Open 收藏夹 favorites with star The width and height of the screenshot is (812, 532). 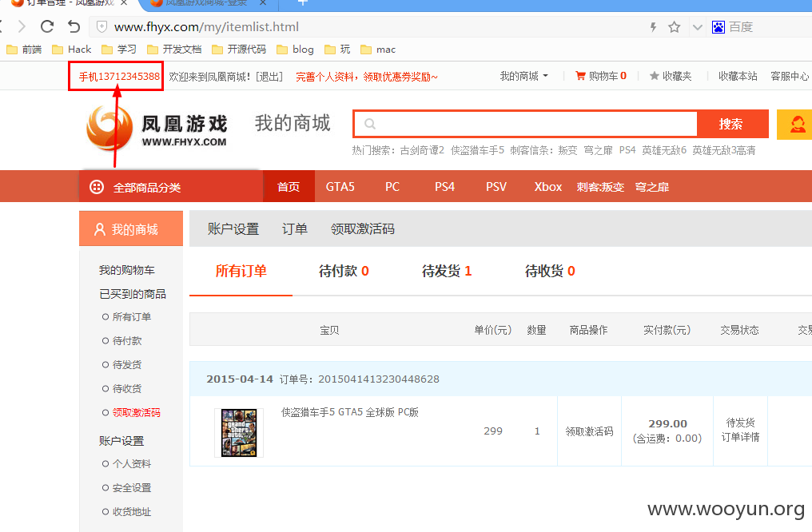[x=671, y=76]
